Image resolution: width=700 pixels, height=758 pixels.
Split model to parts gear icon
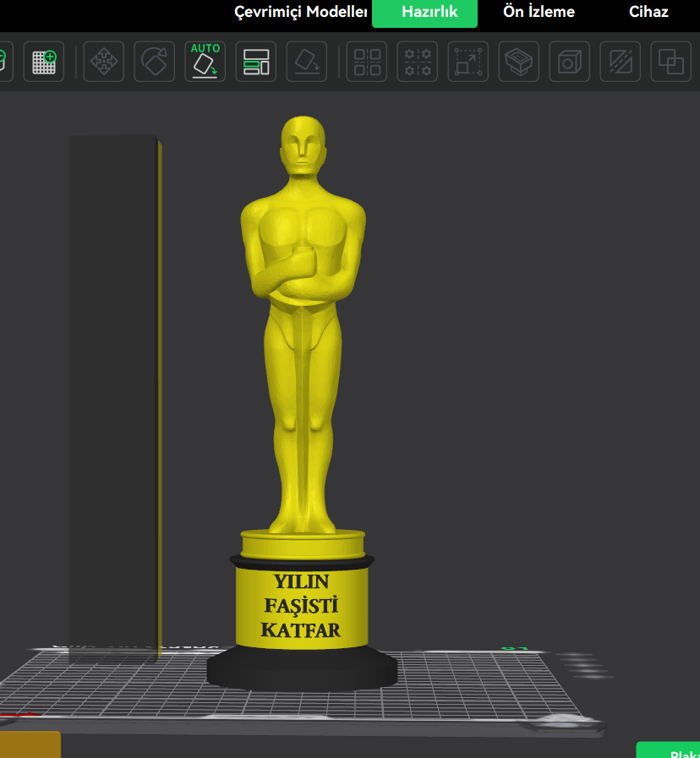click(x=418, y=62)
